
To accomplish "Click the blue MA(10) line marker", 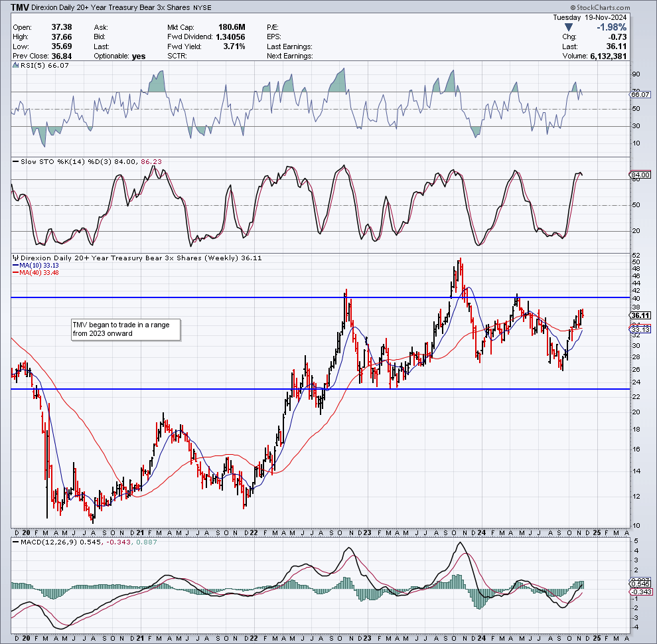I will coord(15,264).
